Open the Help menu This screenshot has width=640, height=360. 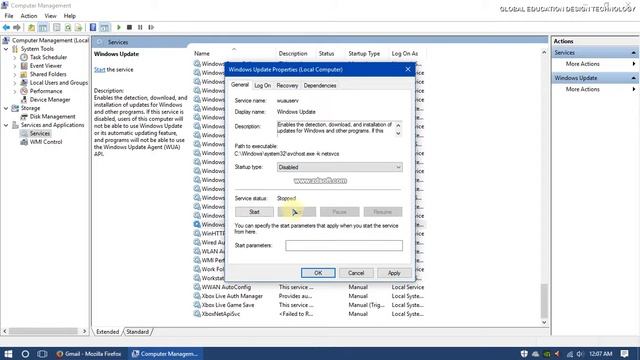click(x=70, y=16)
